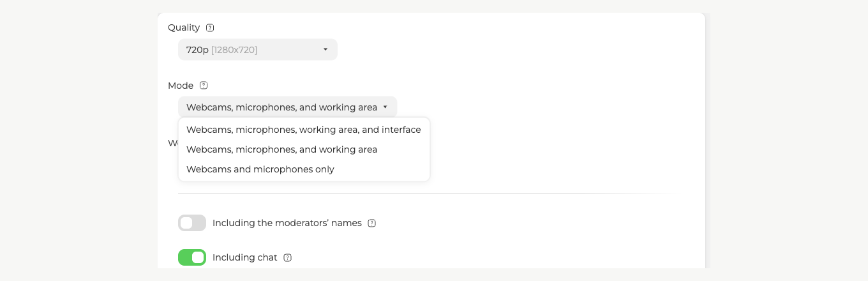
Task: Open help icon beside Including chat
Action: point(287,258)
